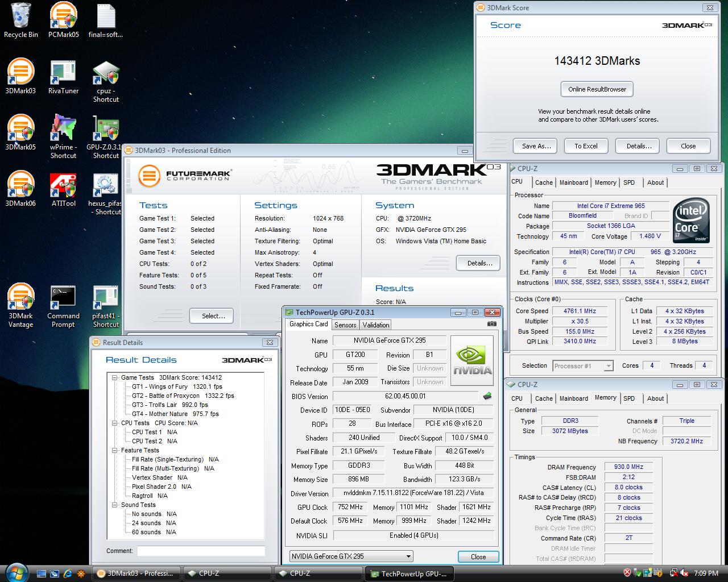Click the Show Desktop quick launch icon
Screen dimensions: 728x582
point(42,573)
